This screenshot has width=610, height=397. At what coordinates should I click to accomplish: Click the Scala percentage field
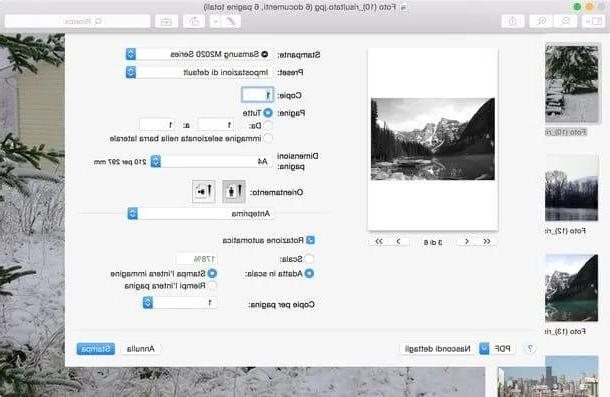coord(196,259)
